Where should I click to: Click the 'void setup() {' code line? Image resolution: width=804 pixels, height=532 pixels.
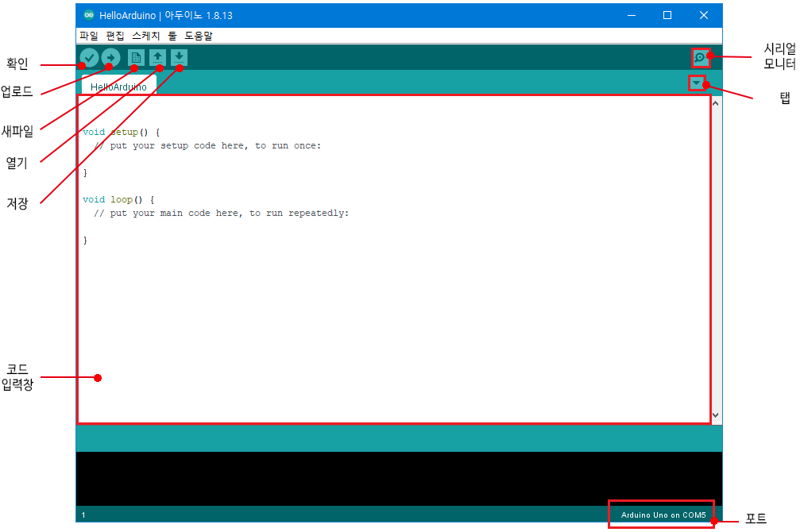pyautogui.click(x=122, y=133)
